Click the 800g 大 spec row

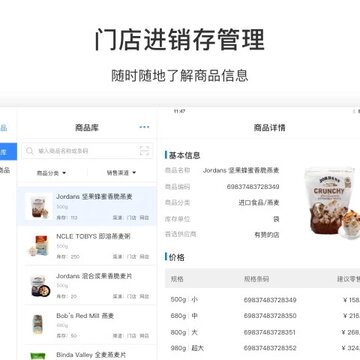point(262,332)
